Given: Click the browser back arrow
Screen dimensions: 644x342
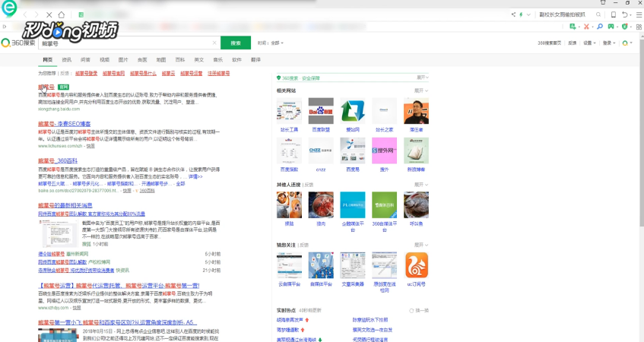Looking at the screenshot, I should (25, 14).
